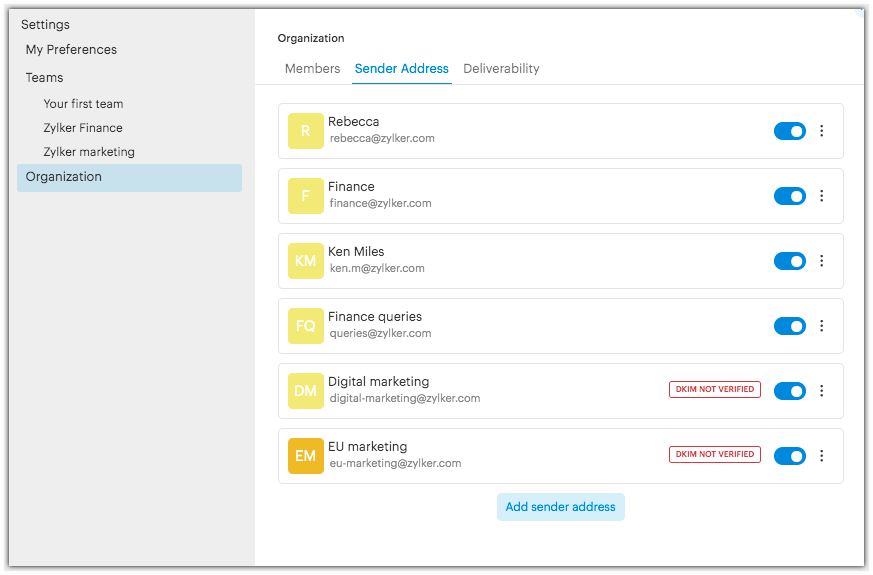Click the Finance queries FQ avatar
This screenshot has height=575, width=873.
pyautogui.click(x=305, y=326)
